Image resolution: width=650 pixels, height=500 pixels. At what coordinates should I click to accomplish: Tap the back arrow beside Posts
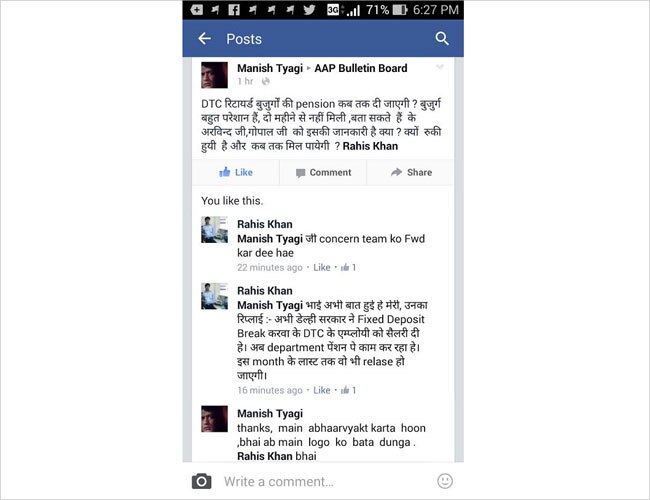[x=204, y=39]
